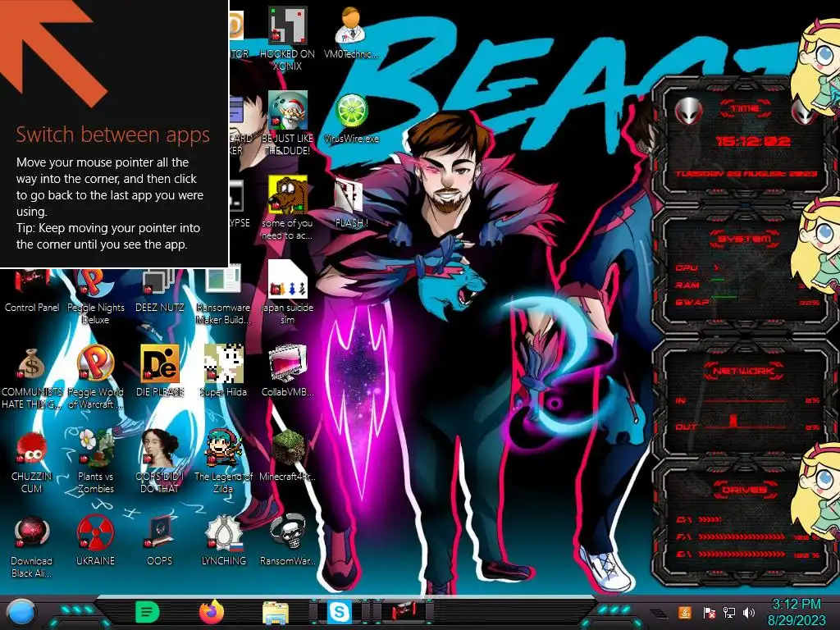Select the DEEZ NUTZ desktop icon

point(160,292)
